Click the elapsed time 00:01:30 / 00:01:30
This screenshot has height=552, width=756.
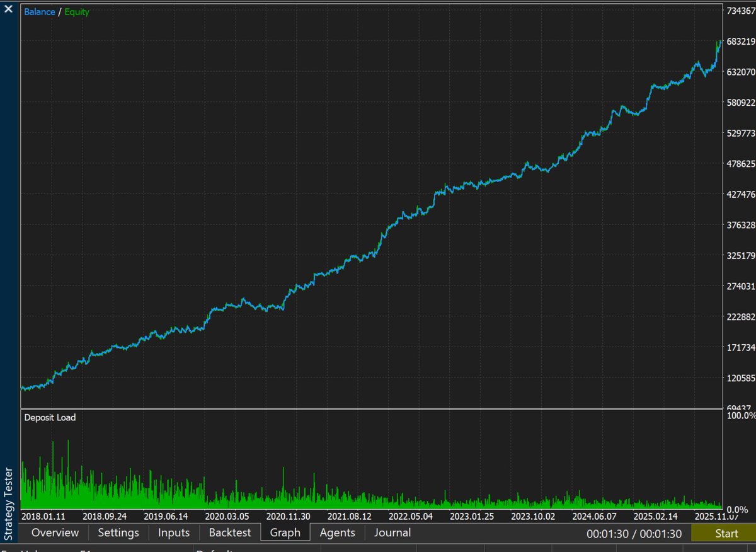coord(634,533)
